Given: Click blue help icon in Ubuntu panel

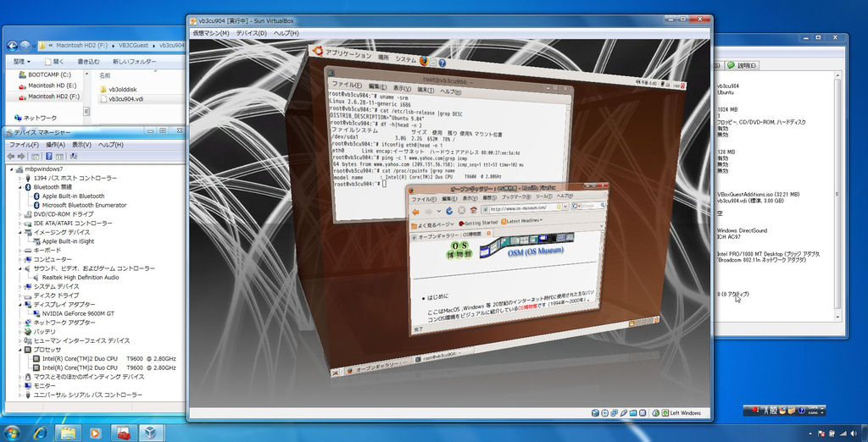Looking at the screenshot, I should pyautogui.click(x=442, y=63).
